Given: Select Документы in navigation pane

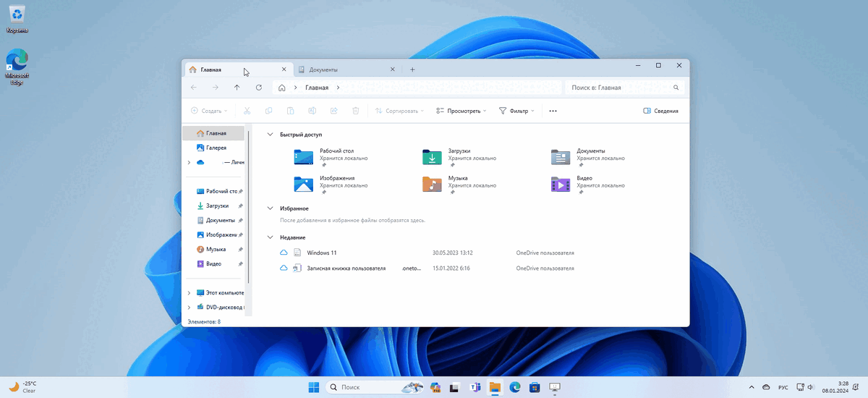Looking at the screenshot, I should point(213,220).
